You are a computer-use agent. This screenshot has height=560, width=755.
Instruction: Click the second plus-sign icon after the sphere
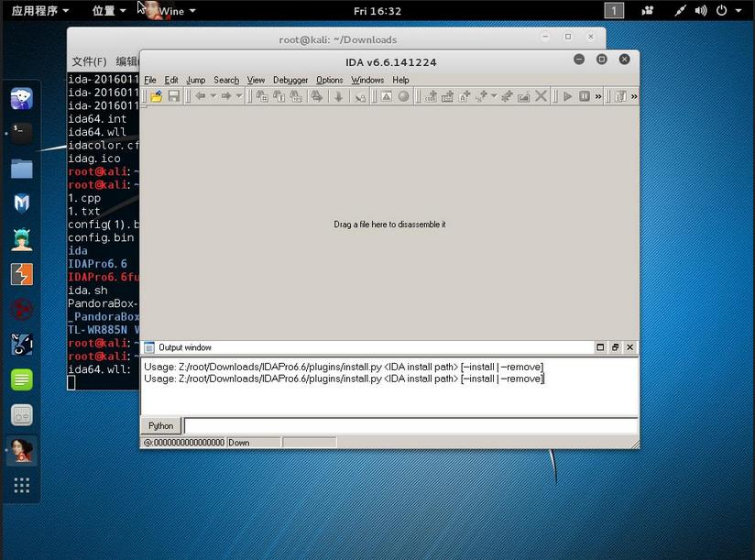click(x=447, y=96)
